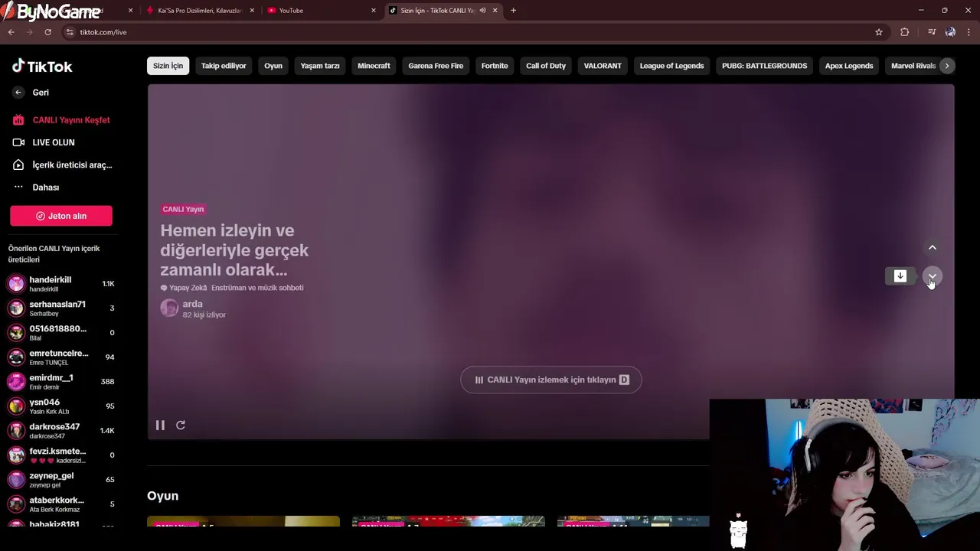Select Apex Legends tab
The width and height of the screenshot is (980, 551).
tap(849, 66)
